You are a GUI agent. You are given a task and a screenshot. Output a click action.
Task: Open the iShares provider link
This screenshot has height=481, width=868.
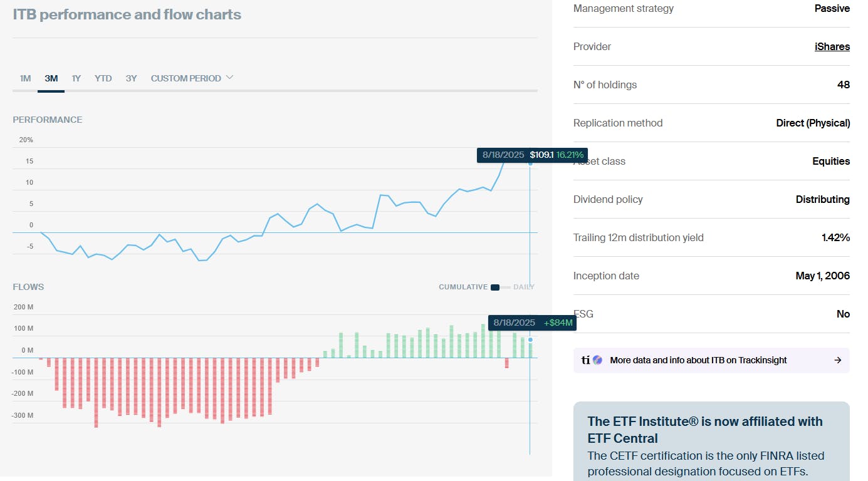[x=832, y=46]
